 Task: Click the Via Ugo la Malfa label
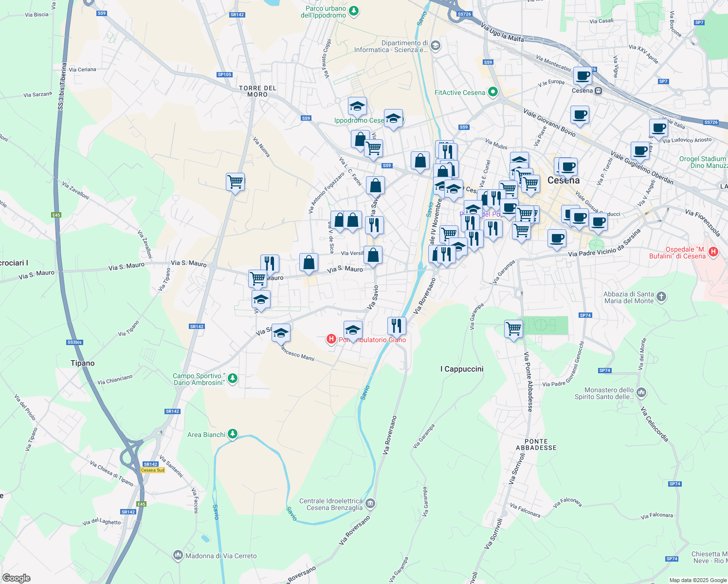tap(502, 32)
